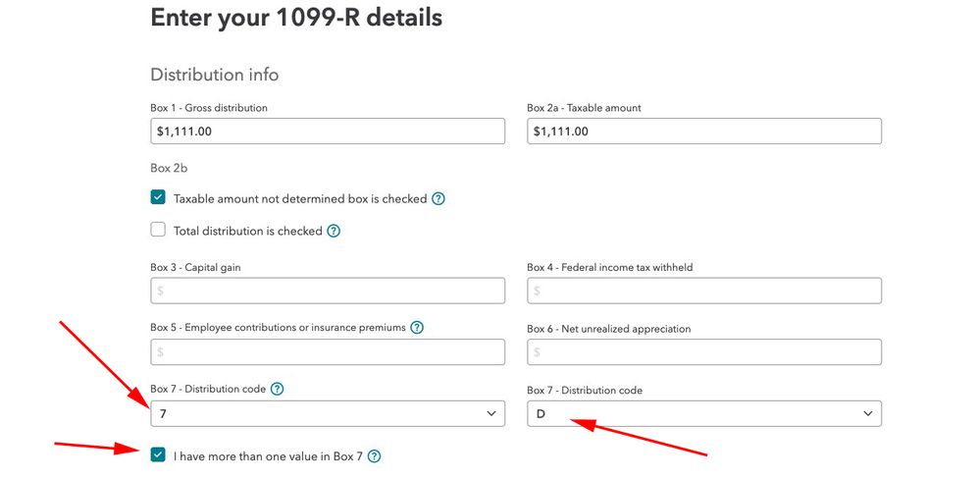Viewport: 980px width, 478px height.
Task: Click the chevron arrow of second Box 7 dropdown
Action: (867, 414)
